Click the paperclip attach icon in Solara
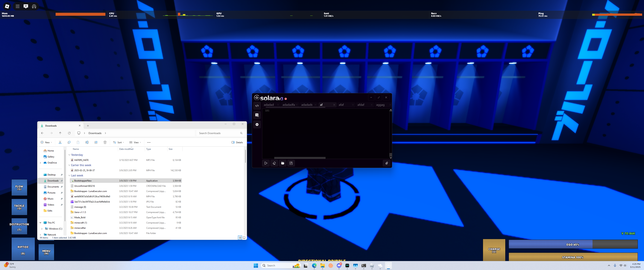 (387, 163)
